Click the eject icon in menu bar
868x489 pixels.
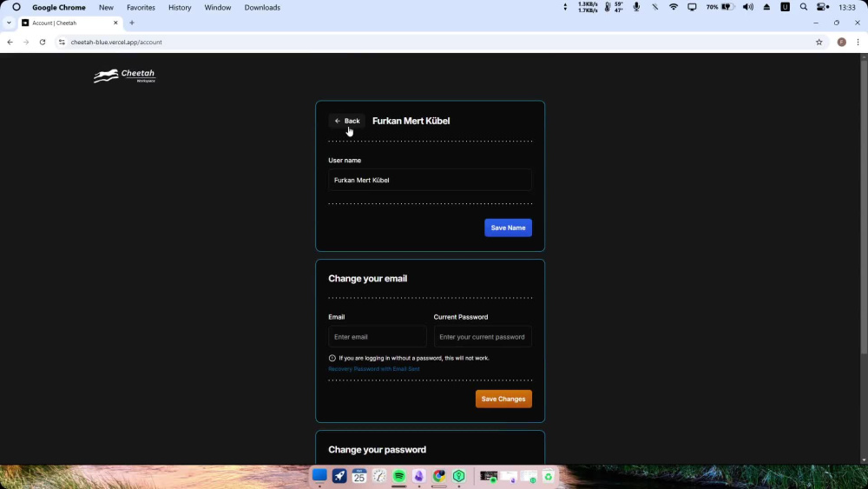tap(766, 7)
